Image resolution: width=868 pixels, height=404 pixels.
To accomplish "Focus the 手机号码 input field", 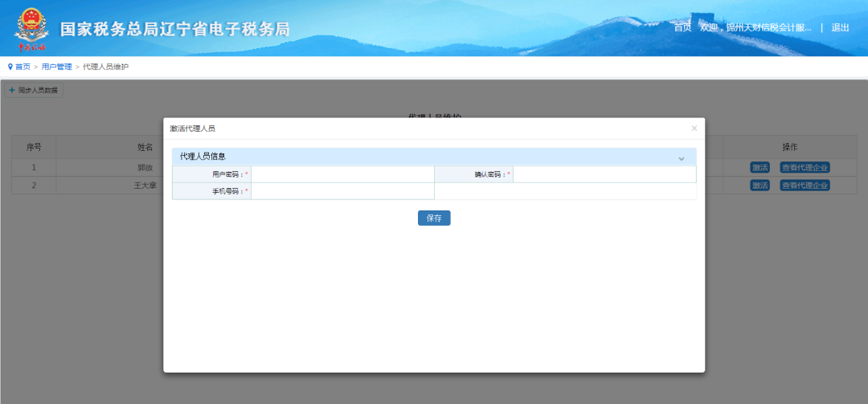I will tap(342, 191).
